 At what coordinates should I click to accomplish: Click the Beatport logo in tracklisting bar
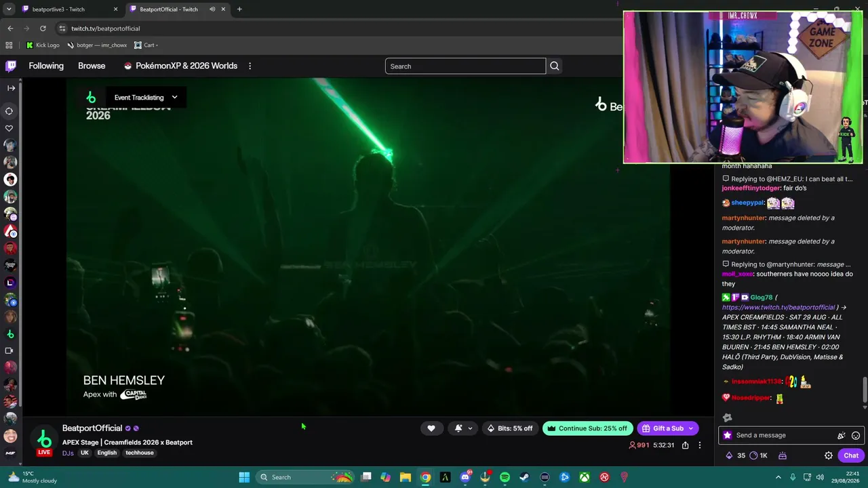click(x=91, y=98)
